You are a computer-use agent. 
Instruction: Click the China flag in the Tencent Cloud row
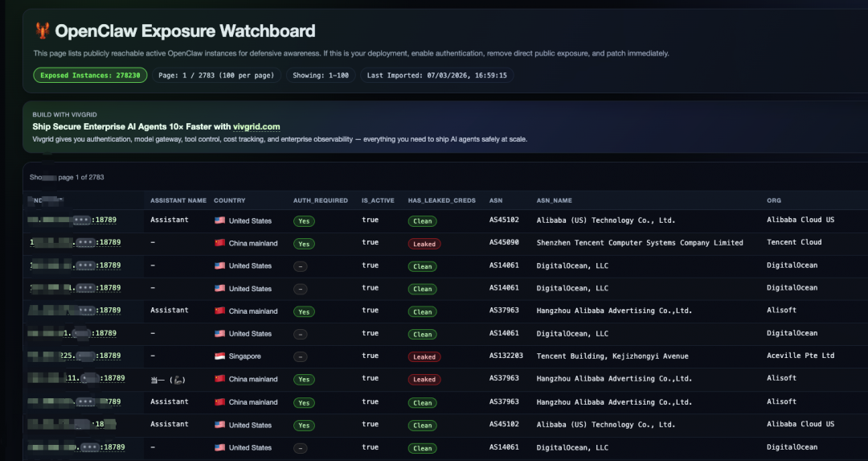click(219, 243)
